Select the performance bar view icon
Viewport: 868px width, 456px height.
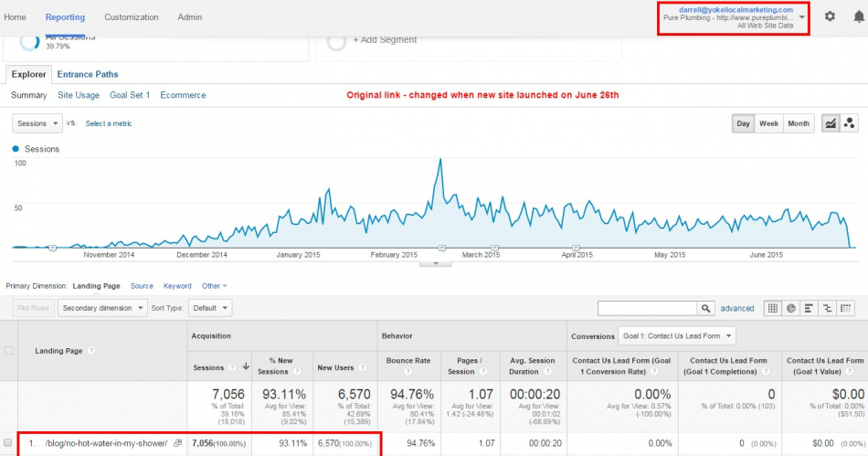[809, 309]
